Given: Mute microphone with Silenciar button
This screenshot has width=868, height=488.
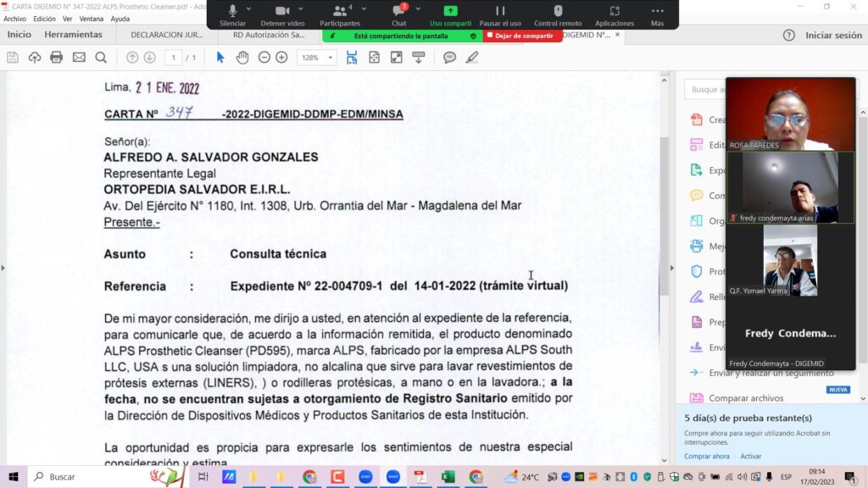Looking at the screenshot, I should (x=232, y=15).
